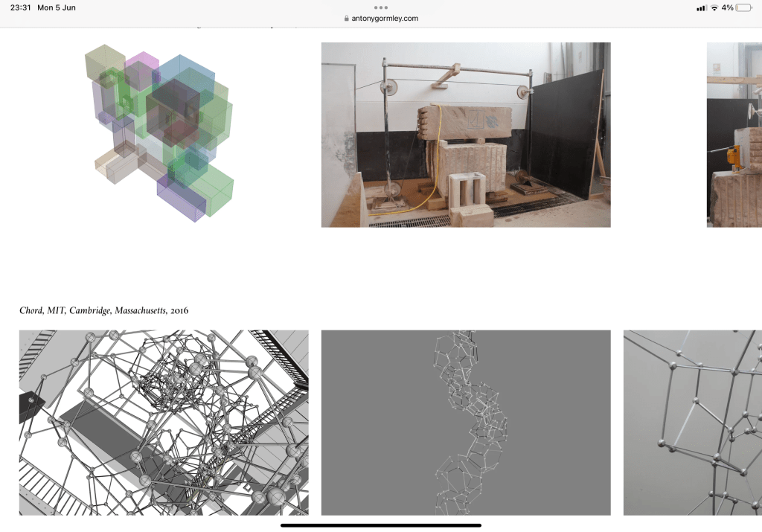This screenshot has width=762, height=532.
Task: Tap the battery icon in status bar
Action: [x=743, y=7]
